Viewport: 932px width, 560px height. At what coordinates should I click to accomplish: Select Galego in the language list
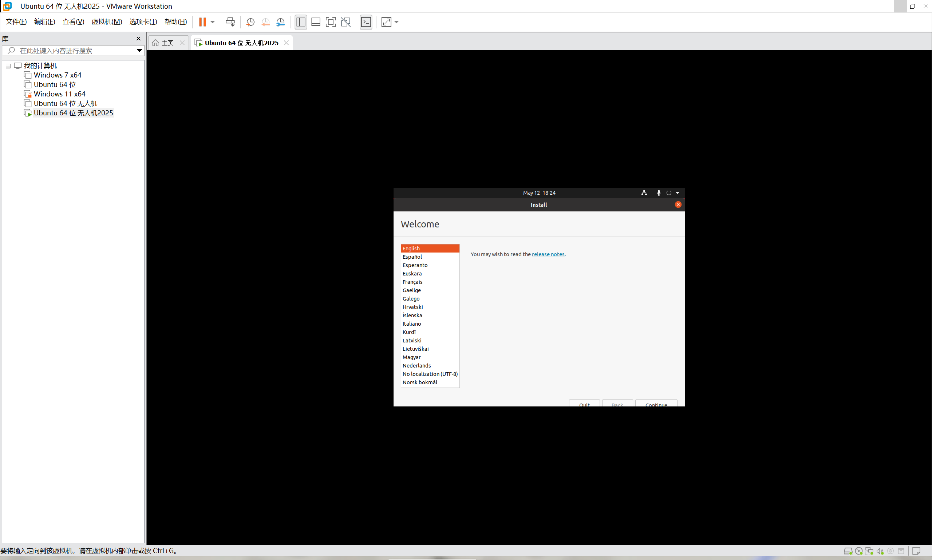tap(430, 298)
